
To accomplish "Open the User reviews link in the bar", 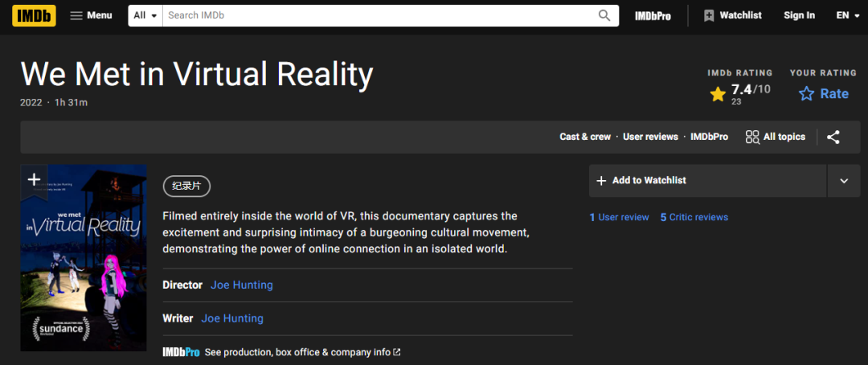I will click(650, 137).
